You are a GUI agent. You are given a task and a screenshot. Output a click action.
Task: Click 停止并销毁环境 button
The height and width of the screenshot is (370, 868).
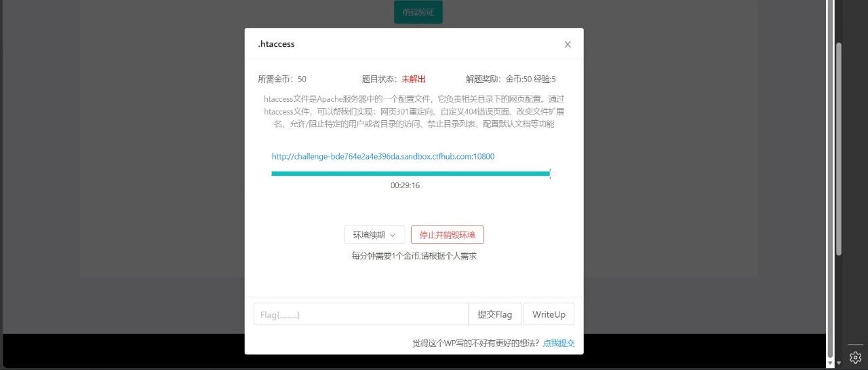pyautogui.click(x=448, y=235)
